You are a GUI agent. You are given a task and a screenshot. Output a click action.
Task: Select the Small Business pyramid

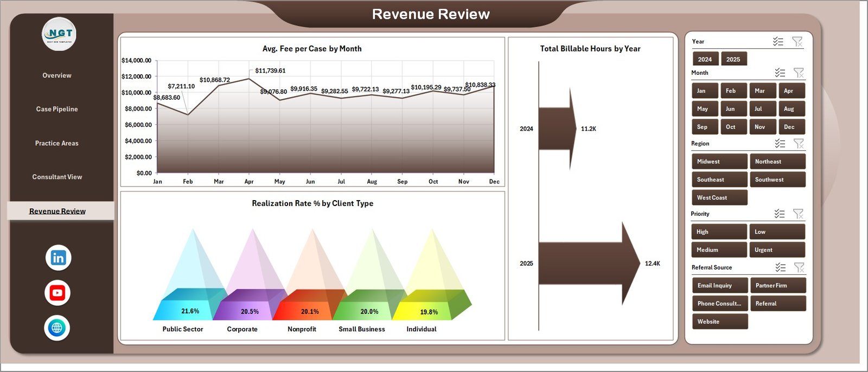click(x=369, y=275)
